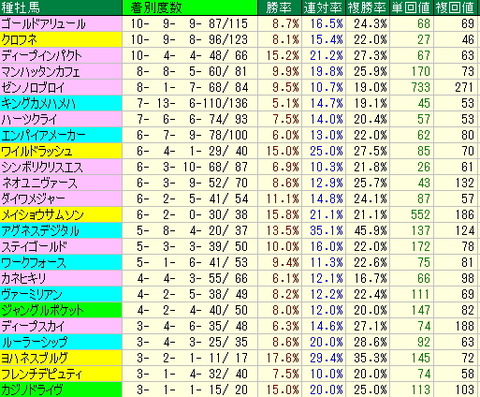480x397 pixels.
Task: Click the 複回値 column header
Action: point(455,8)
